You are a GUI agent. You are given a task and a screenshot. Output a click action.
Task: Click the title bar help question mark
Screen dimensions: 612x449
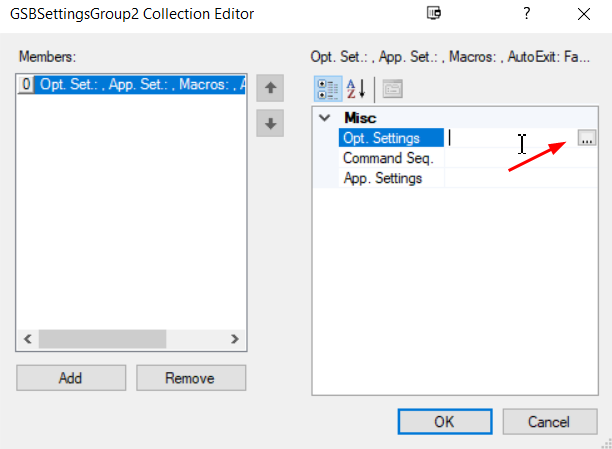[526, 14]
